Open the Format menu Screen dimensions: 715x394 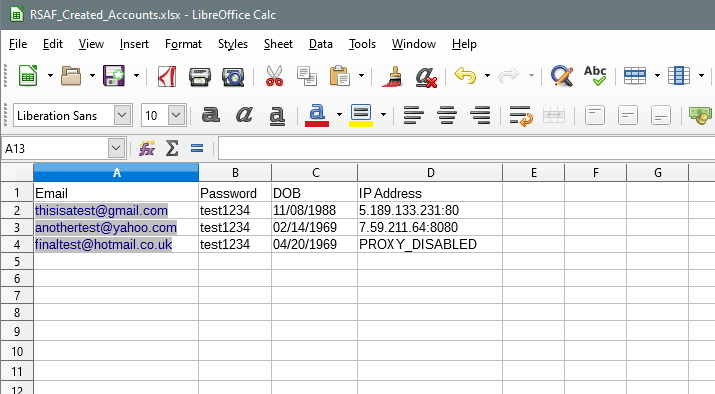[x=183, y=44]
